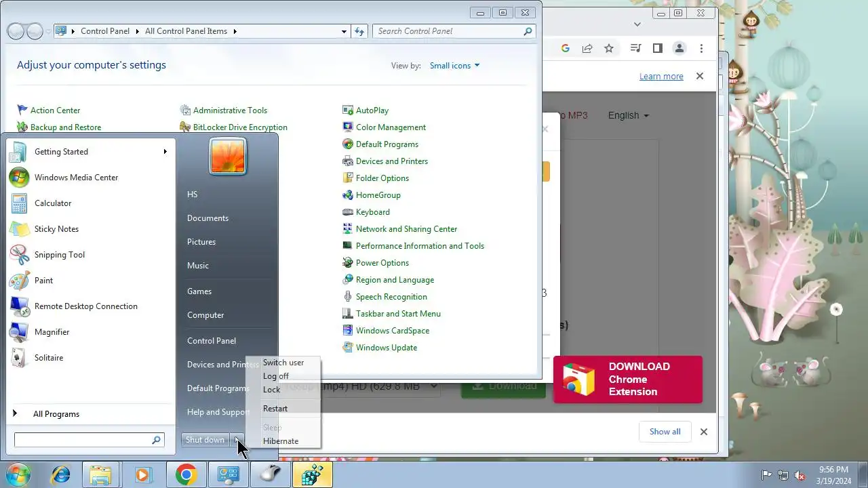The height and width of the screenshot is (488, 868).
Task: Open Region and Language link
Action: [395, 280]
